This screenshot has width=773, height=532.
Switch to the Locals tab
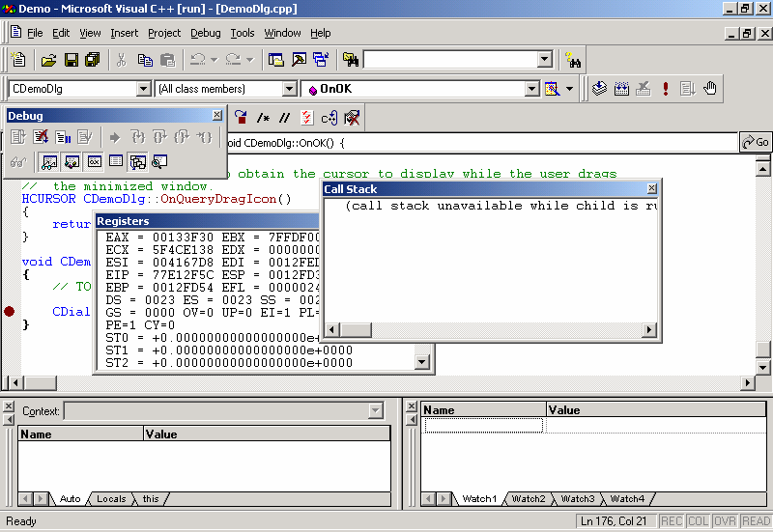[x=111, y=499]
